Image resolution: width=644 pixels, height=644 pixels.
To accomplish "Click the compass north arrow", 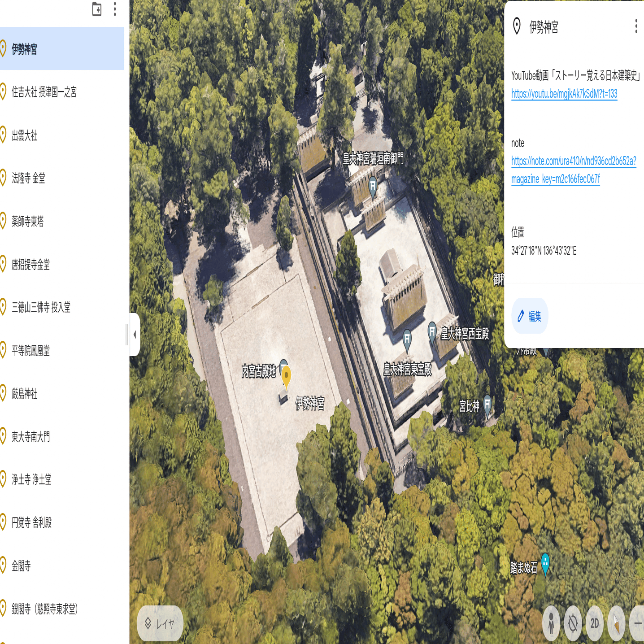I will pos(616,623).
